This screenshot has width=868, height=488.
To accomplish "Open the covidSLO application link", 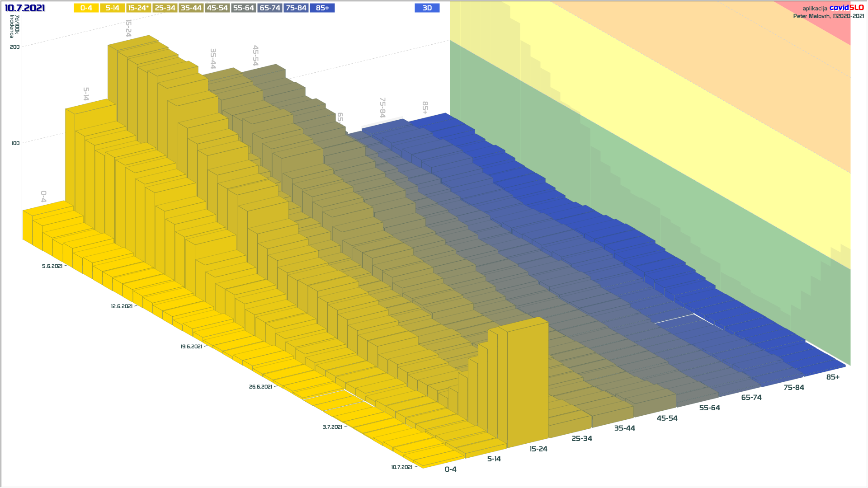I will click(x=846, y=8).
